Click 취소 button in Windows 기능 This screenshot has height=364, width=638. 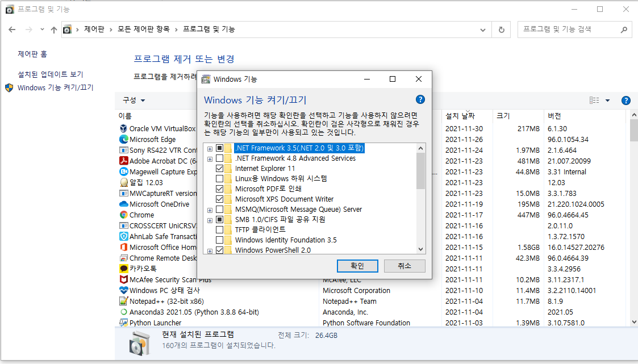click(x=405, y=266)
